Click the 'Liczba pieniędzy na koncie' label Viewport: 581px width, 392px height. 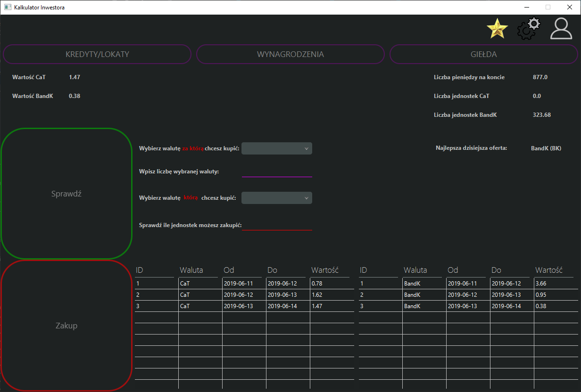point(469,77)
